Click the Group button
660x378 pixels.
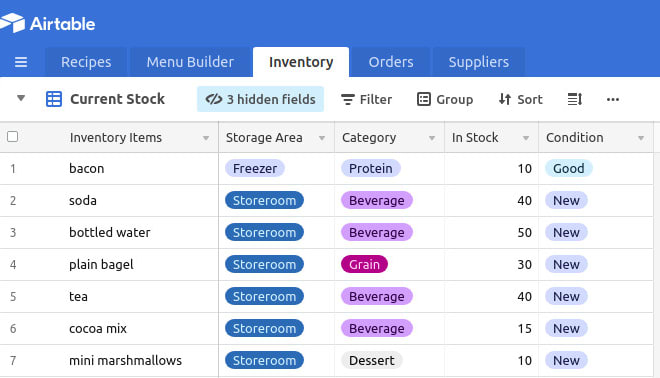click(x=445, y=99)
